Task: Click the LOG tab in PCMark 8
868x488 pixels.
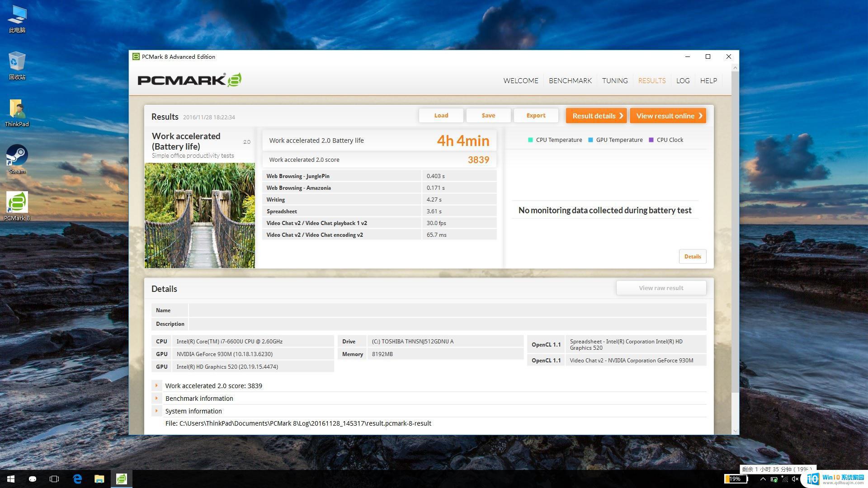Action: point(682,80)
